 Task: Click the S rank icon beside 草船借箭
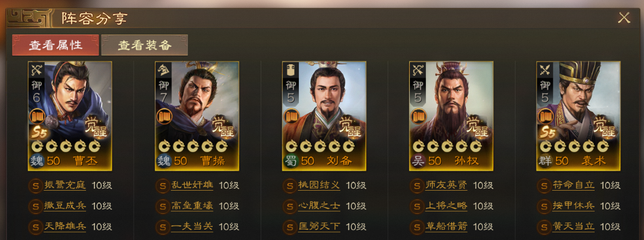point(417,227)
